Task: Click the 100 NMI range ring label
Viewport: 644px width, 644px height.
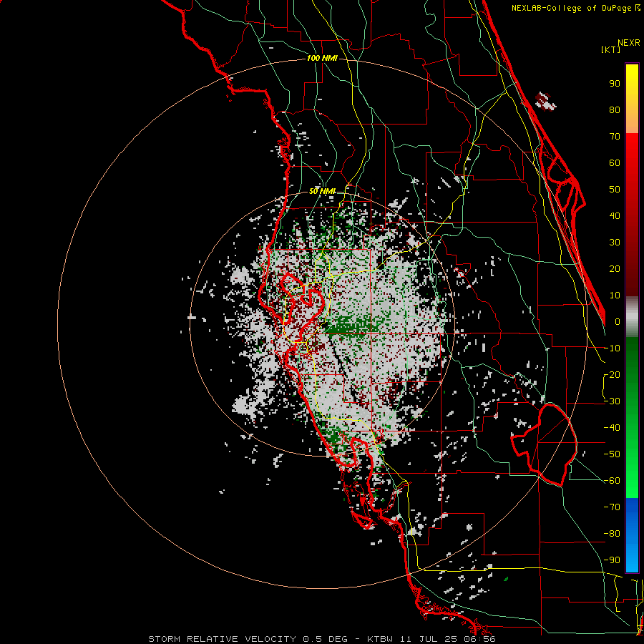Action: [x=322, y=59]
